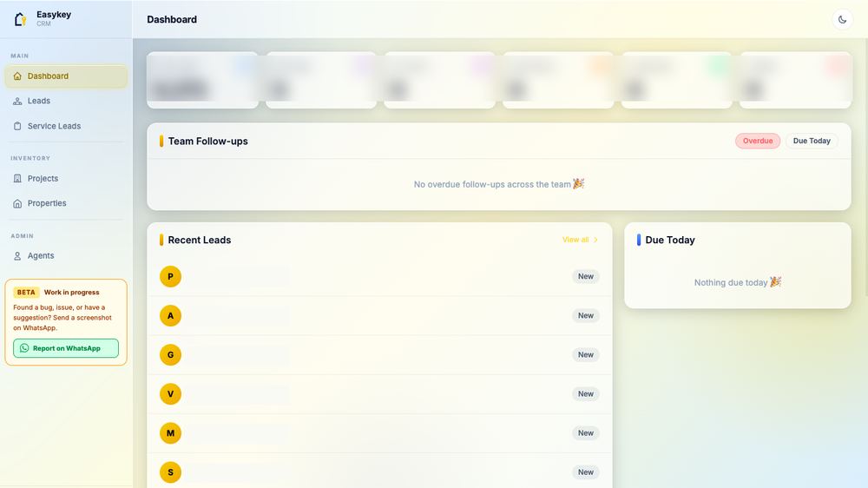
Task: Click the New status badge on lead G
Action: click(586, 354)
